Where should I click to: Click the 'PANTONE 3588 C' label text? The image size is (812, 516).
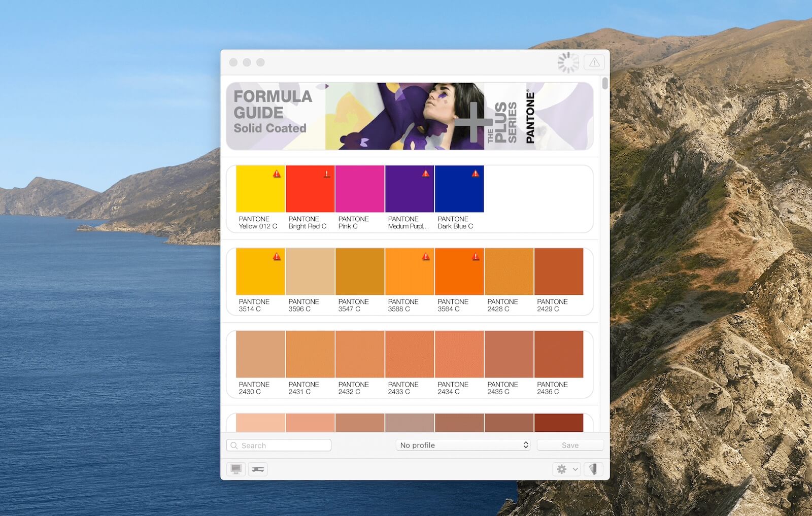[403, 305]
